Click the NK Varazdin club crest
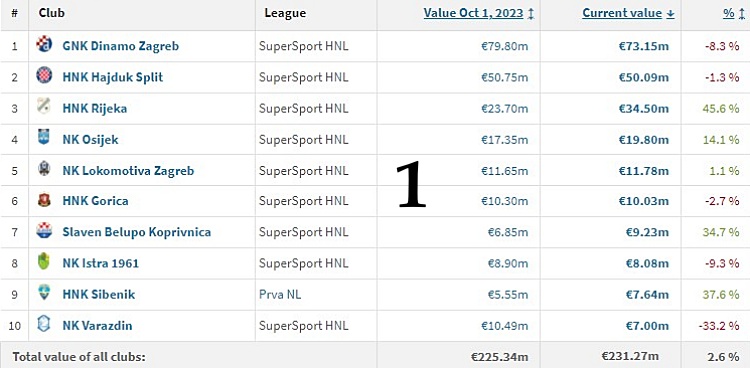 point(44,324)
